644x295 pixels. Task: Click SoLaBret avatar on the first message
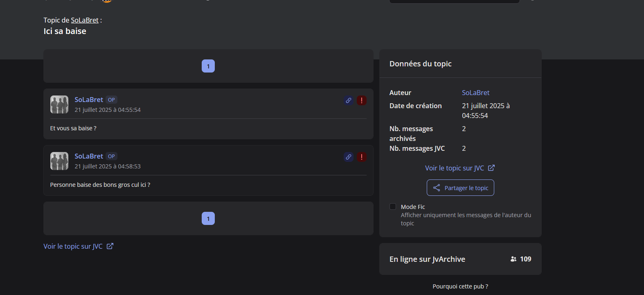point(59,104)
